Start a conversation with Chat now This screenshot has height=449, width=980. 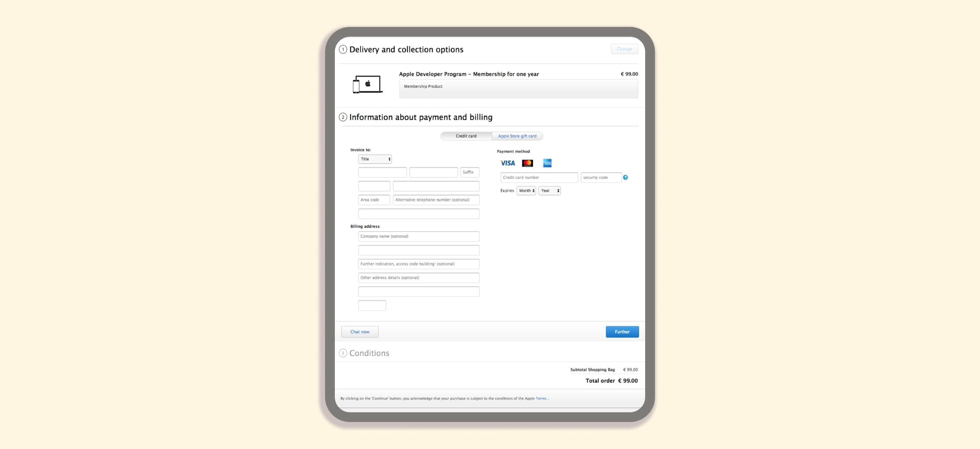[359, 332]
